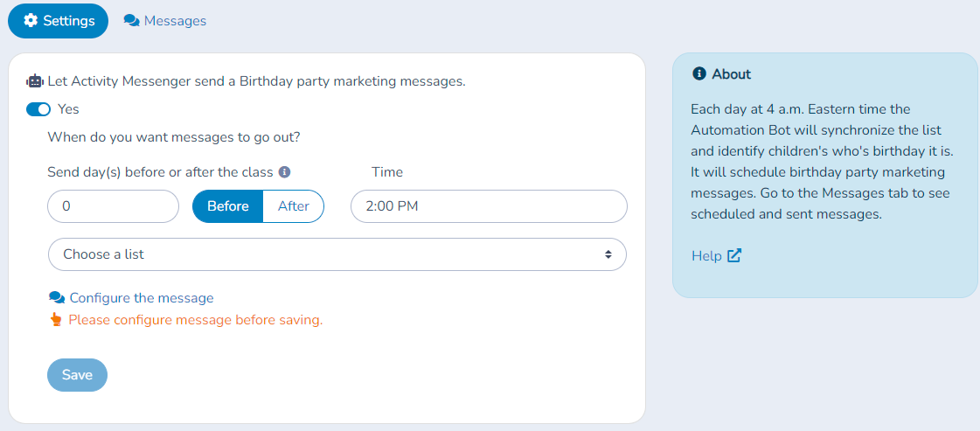Click the chat bubbles icon beside Messages

131,21
